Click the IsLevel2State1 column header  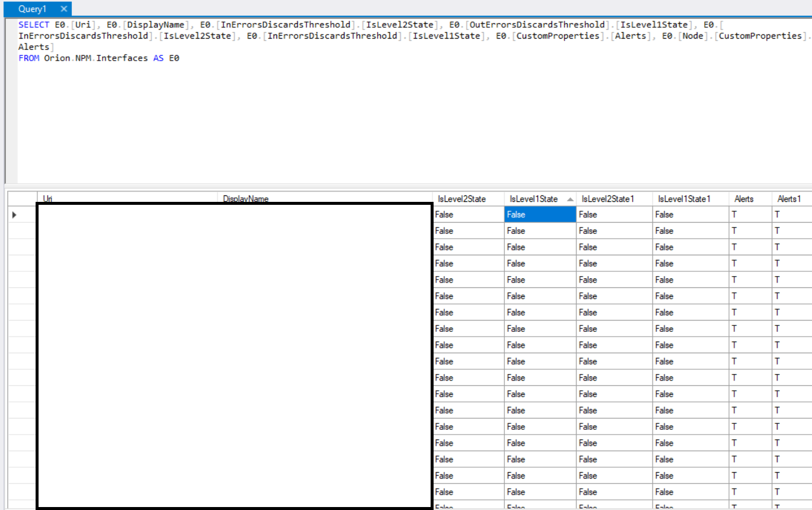pos(614,199)
